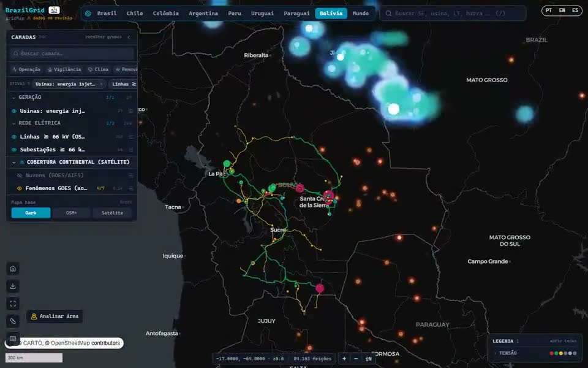Filter layers by Operação

pyautogui.click(x=26, y=69)
